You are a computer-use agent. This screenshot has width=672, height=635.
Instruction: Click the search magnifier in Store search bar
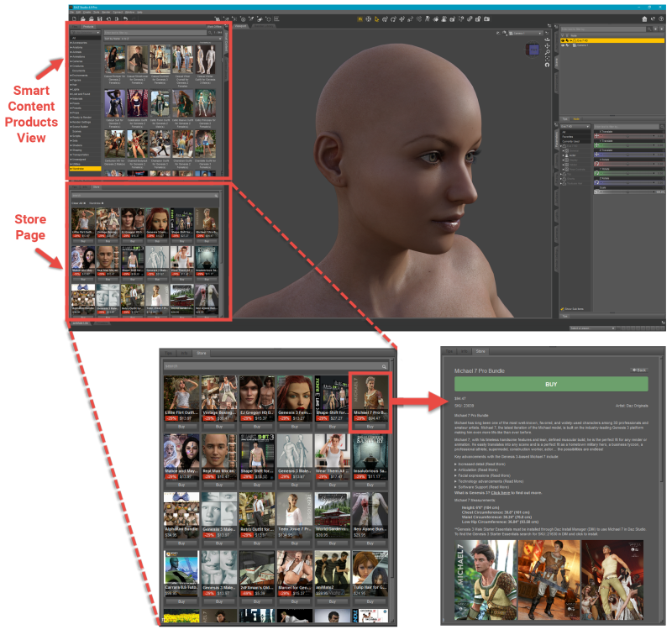(x=384, y=366)
